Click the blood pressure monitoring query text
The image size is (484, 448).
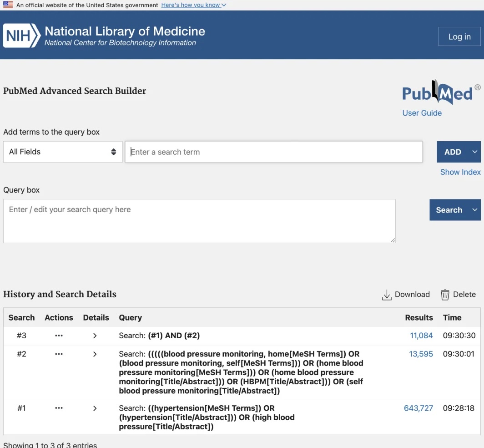(x=241, y=372)
